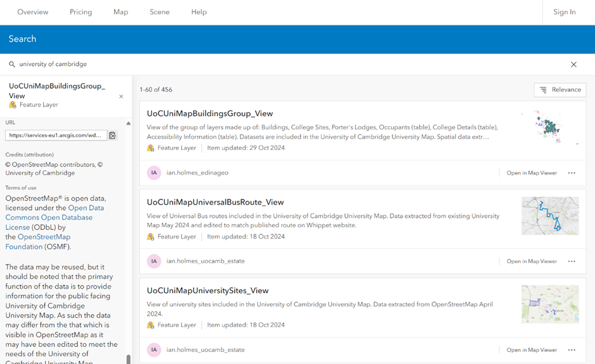Open BuildingsGroup_View in Map Viewer
This screenshot has width=595, height=364.
[x=532, y=173]
